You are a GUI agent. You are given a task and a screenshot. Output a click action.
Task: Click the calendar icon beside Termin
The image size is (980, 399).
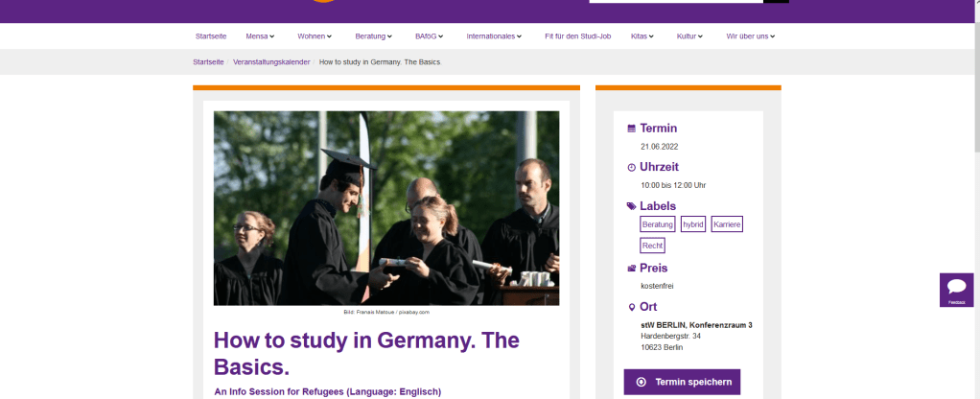[631, 129]
